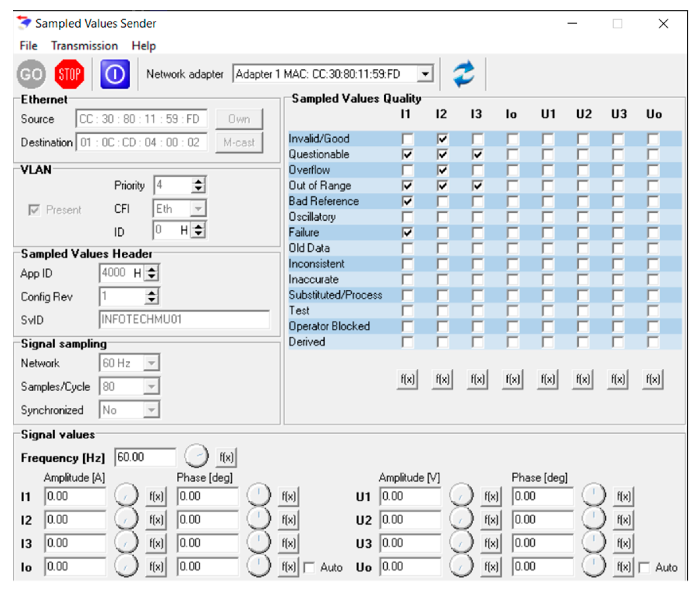Toggle the Invalid/Good checkbox for I1

click(408, 139)
